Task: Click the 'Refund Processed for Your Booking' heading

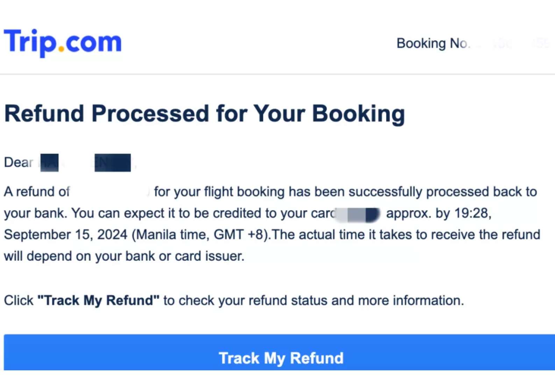Action: [x=205, y=113]
